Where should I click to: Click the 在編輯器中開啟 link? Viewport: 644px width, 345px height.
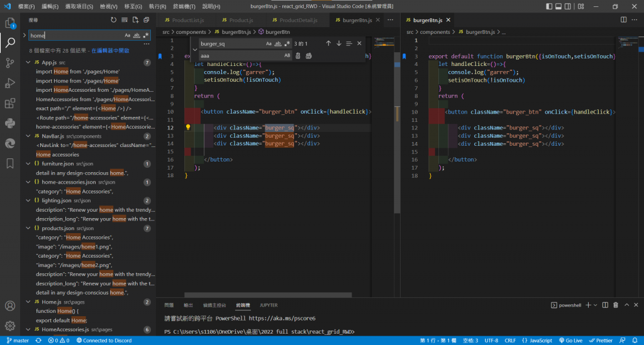coord(110,50)
